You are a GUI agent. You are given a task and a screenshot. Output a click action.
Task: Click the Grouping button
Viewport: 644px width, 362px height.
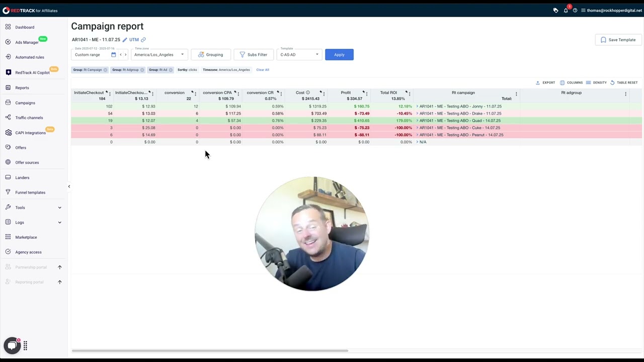(210, 54)
